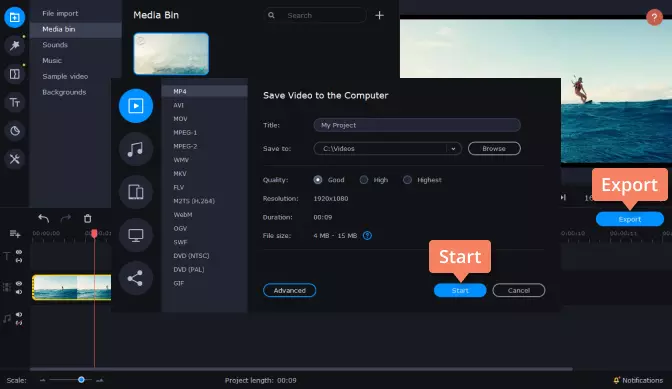
Task: Open the Import tab icon in left sidebar
Action: pos(15,17)
